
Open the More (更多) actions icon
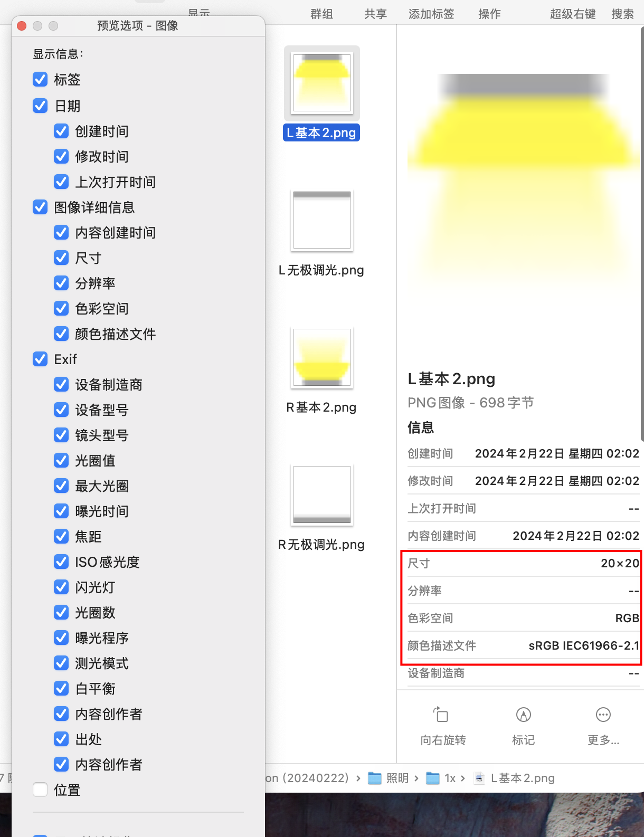(x=603, y=715)
